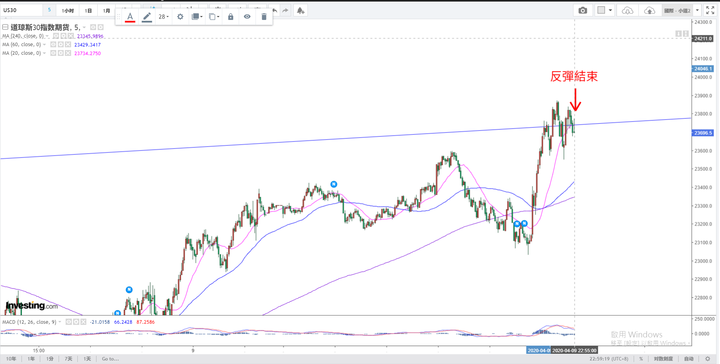Toggle visibility of MA (60, close, 0)

[x=53, y=45]
